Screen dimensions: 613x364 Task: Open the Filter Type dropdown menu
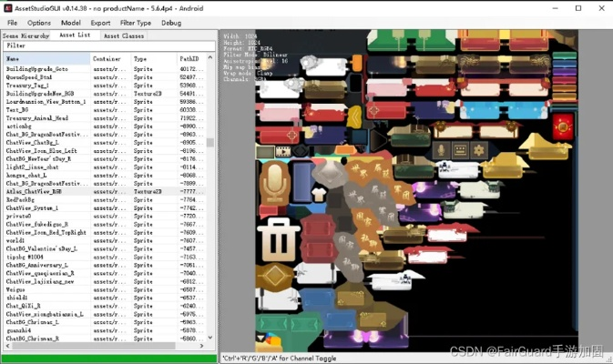(135, 23)
